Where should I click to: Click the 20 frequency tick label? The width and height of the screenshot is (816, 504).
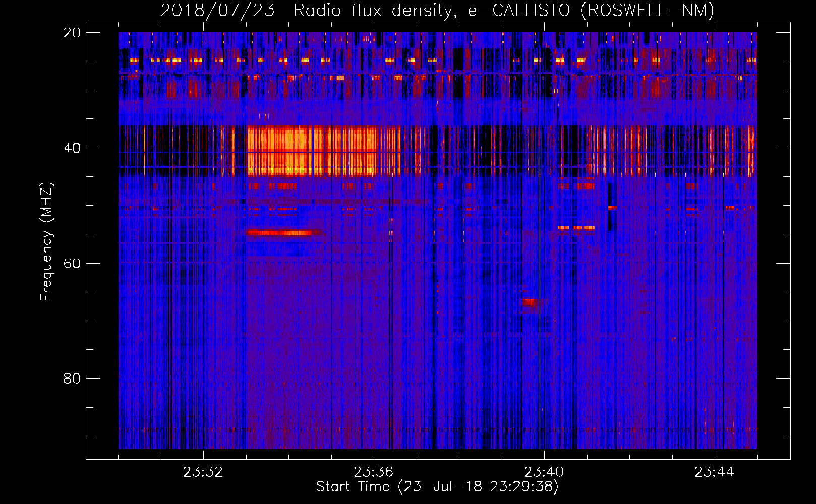pos(72,33)
